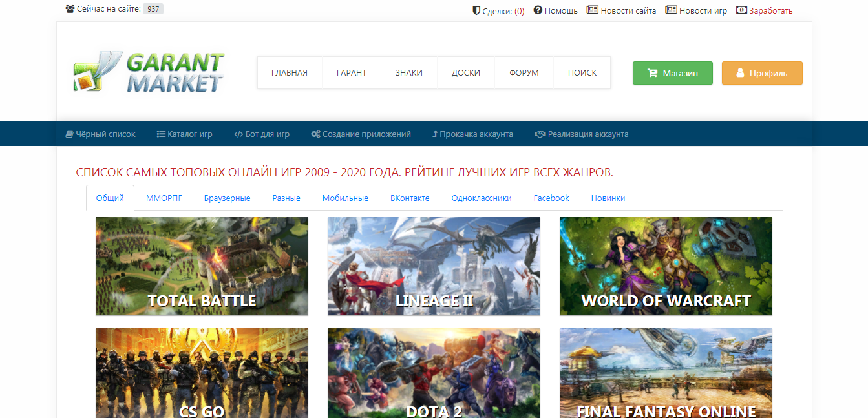Click the green Магазин button

tap(673, 73)
